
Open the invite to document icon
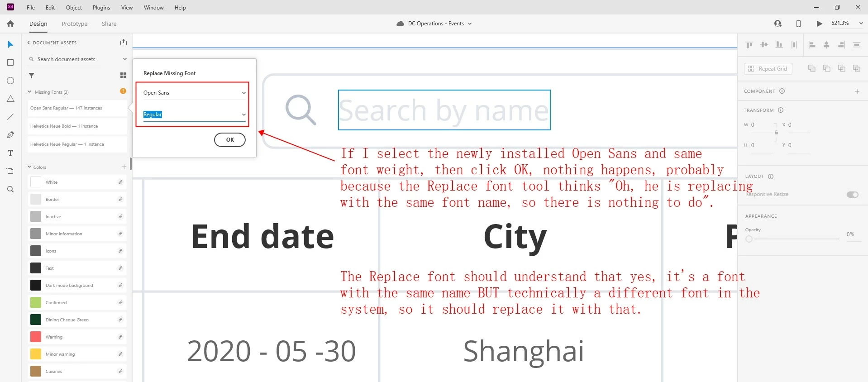[x=778, y=24]
